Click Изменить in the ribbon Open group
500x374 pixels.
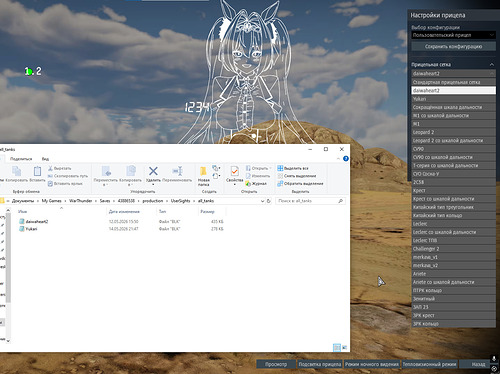(x=258, y=176)
